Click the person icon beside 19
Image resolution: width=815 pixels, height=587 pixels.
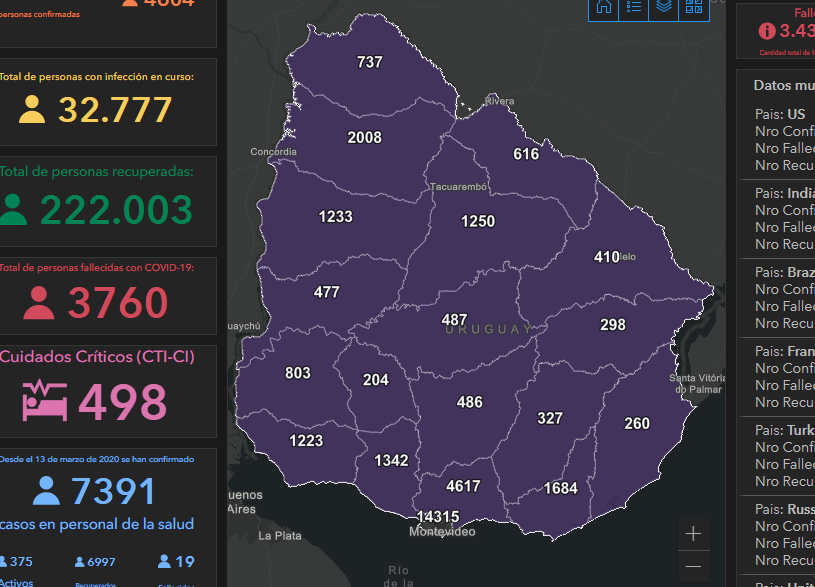coord(164,562)
